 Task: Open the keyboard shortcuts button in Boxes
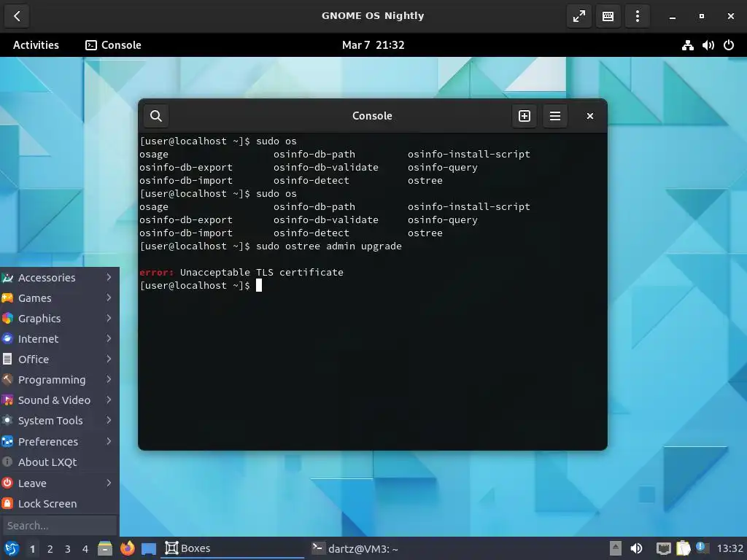[608, 16]
